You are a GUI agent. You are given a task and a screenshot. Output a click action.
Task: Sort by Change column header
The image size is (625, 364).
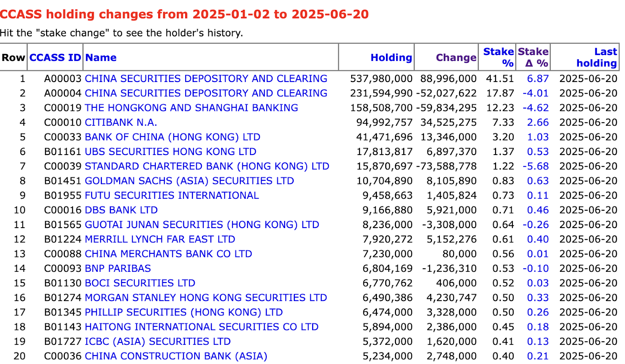click(x=456, y=57)
